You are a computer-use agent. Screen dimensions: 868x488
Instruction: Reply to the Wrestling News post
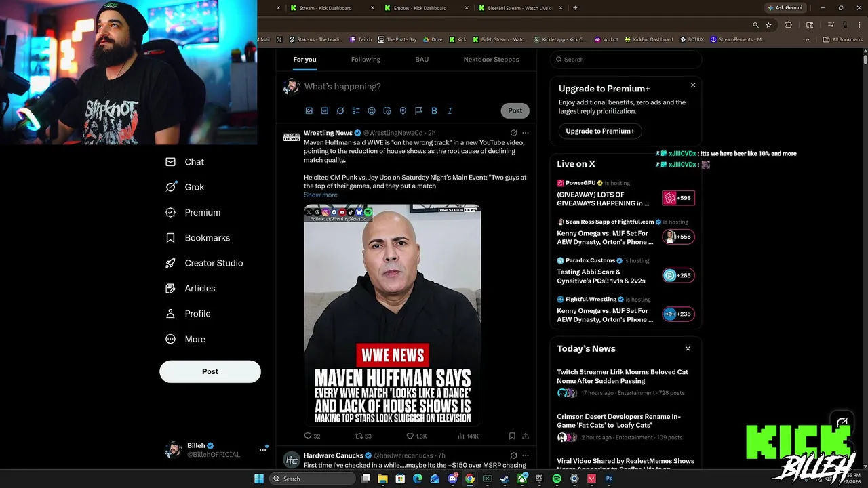(312, 436)
